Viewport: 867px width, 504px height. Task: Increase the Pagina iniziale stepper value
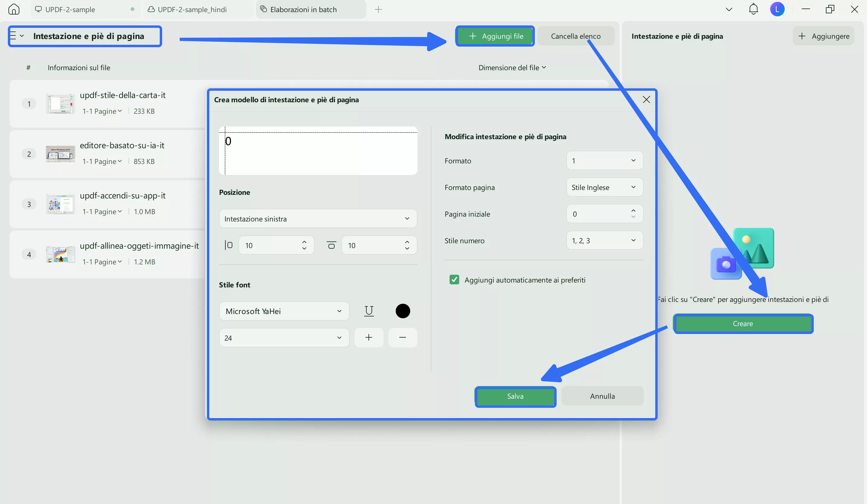click(x=633, y=211)
